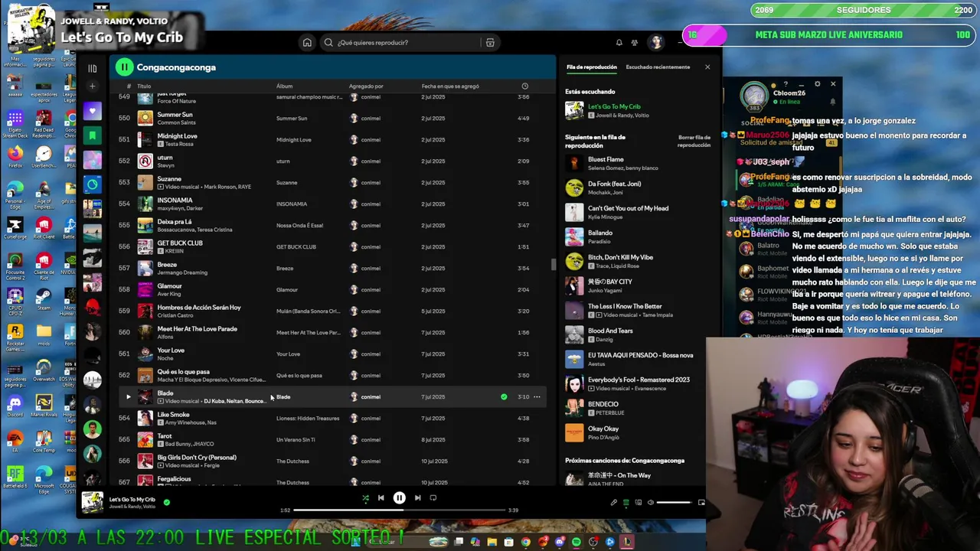Image resolution: width=980 pixels, height=551 pixels.
Task: Seek within the song progress bar
Action: [x=399, y=510]
